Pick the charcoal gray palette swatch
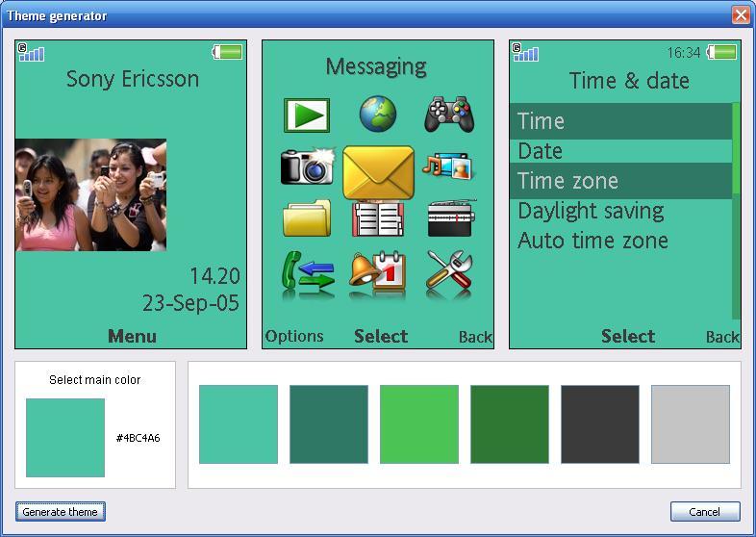756x537 pixels. pyautogui.click(x=600, y=424)
